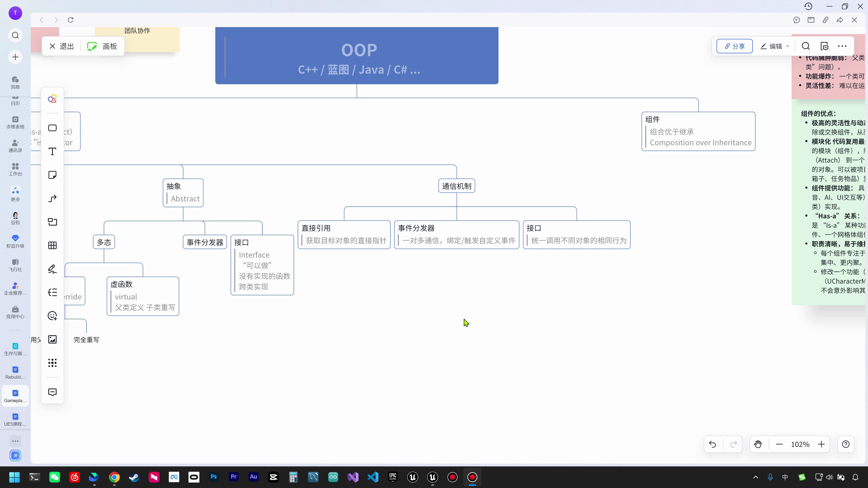The height and width of the screenshot is (488, 868).
Task: Click the 102% zoom level
Action: 800,444
